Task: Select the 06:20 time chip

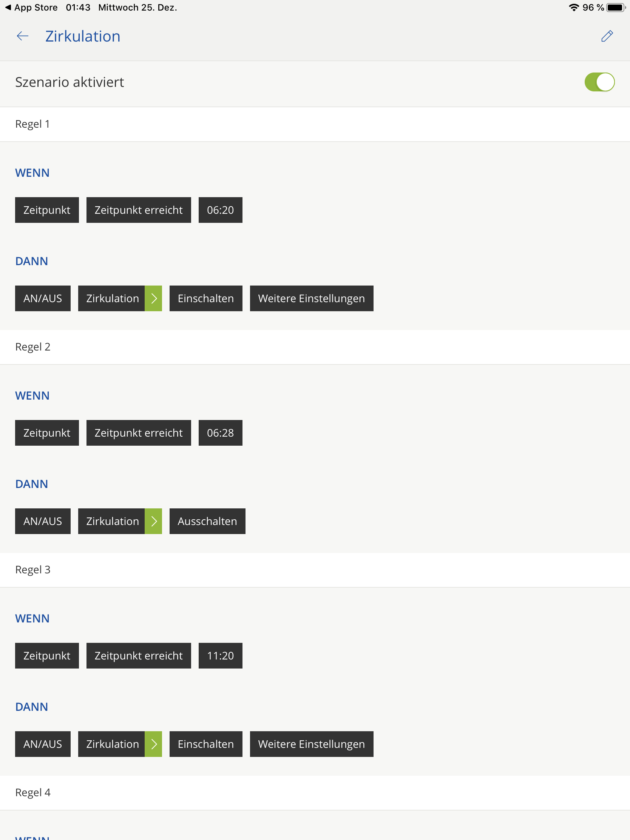Action: [220, 210]
